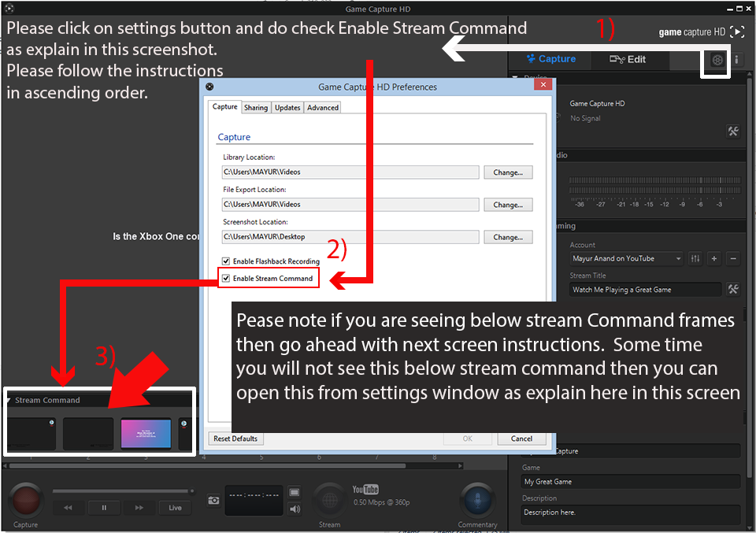The image size is (756, 533).
Task: Remove streaming account with minus button
Action: coord(733,259)
